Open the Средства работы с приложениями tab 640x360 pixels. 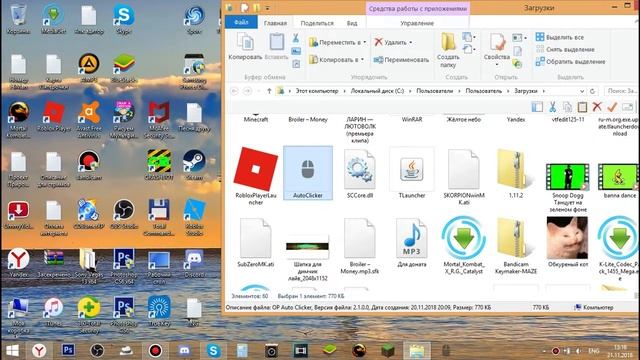(418, 9)
